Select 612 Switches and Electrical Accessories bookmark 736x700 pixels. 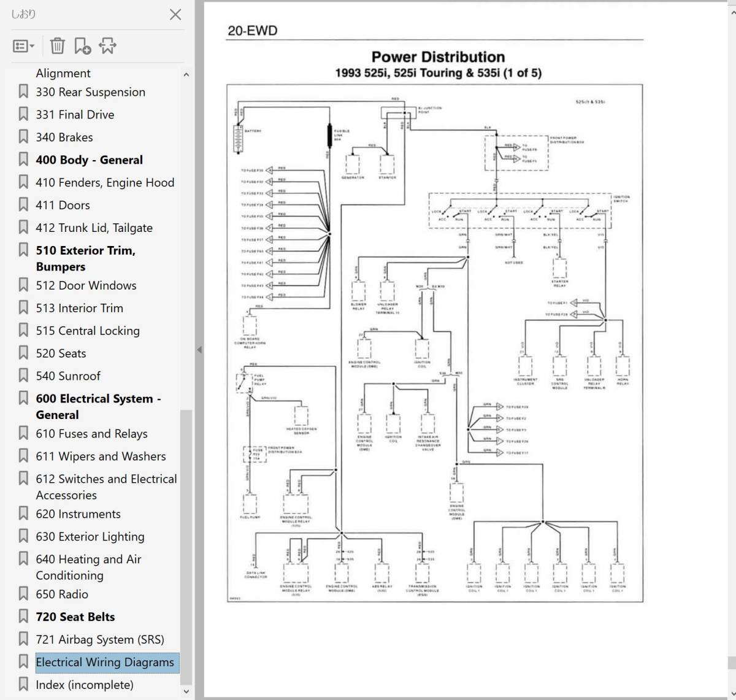[106, 487]
